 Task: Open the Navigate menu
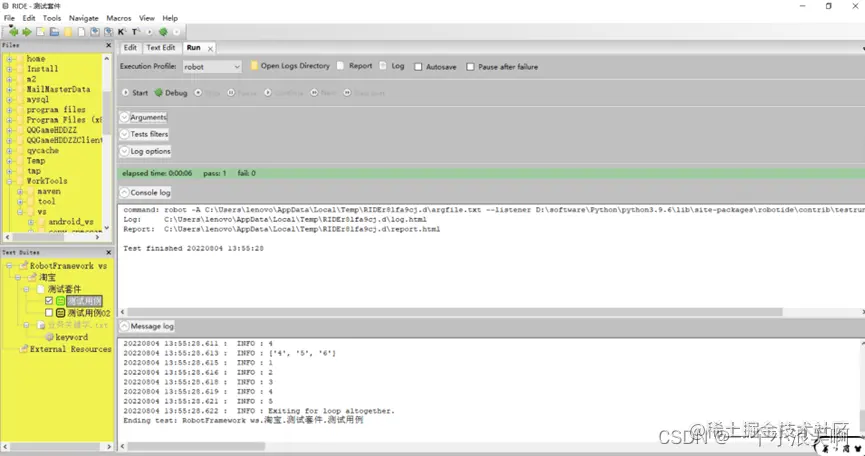(84, 18)
